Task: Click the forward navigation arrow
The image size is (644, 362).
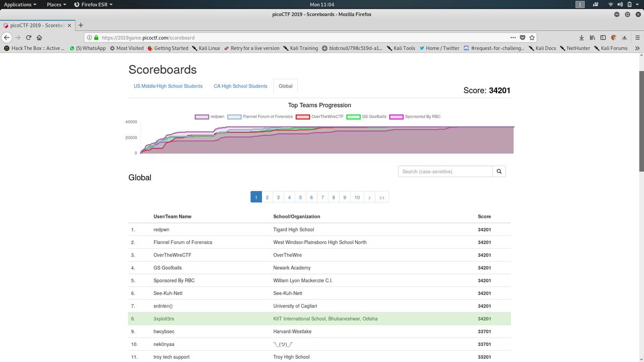Action: 18,38
